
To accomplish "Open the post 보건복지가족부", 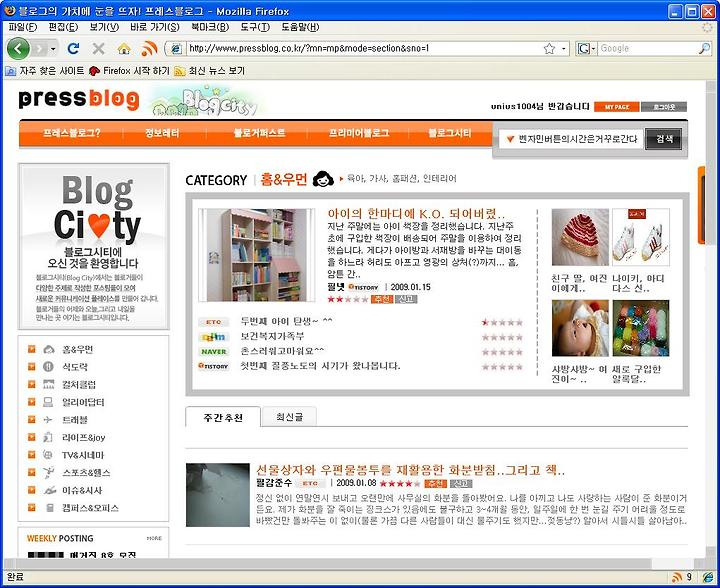I will click(272, 336).
